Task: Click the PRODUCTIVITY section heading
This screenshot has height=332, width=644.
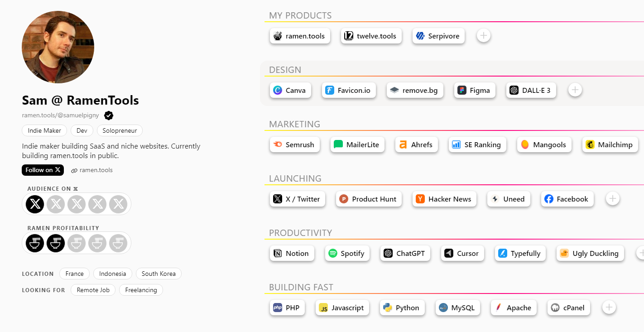Action: (301, 233)
